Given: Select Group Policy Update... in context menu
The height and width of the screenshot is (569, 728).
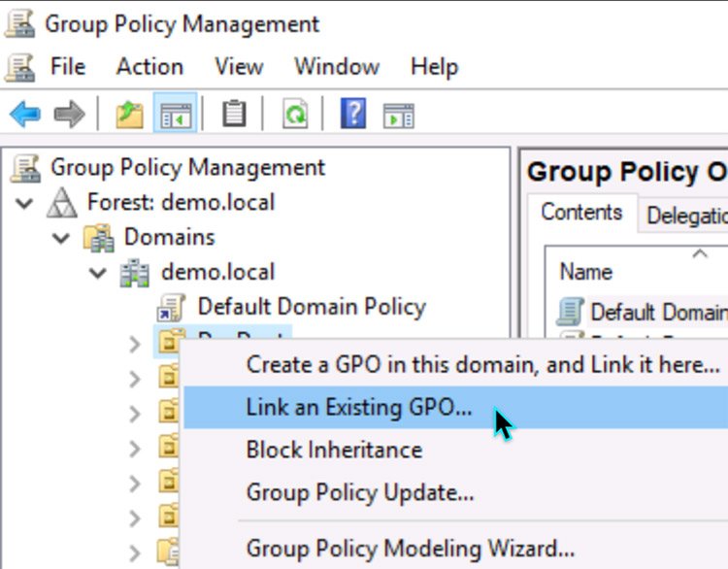Looking at the screenshot, I should (360, 492).
